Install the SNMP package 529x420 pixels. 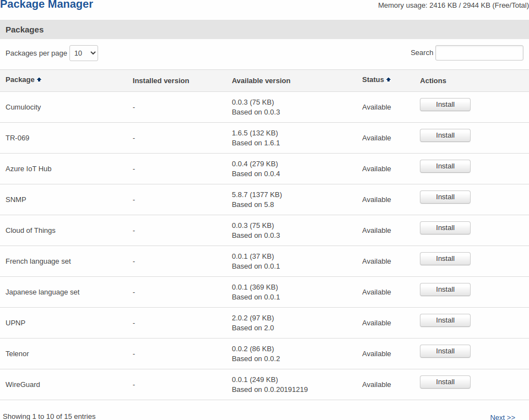click(x=445, y=197)
